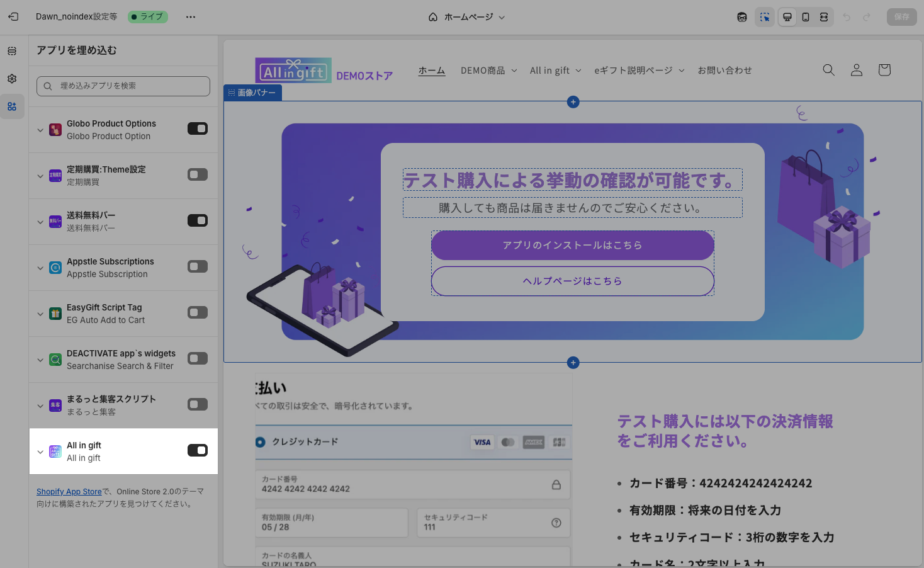
Task: Enable the まるっと集客スクリプト toggle
Action: 198,404
